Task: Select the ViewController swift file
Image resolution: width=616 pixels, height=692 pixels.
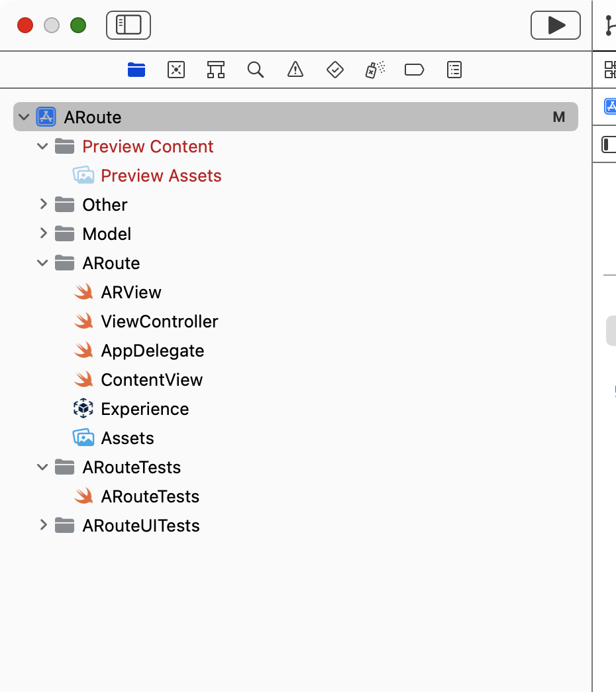Action: (159, 321)
